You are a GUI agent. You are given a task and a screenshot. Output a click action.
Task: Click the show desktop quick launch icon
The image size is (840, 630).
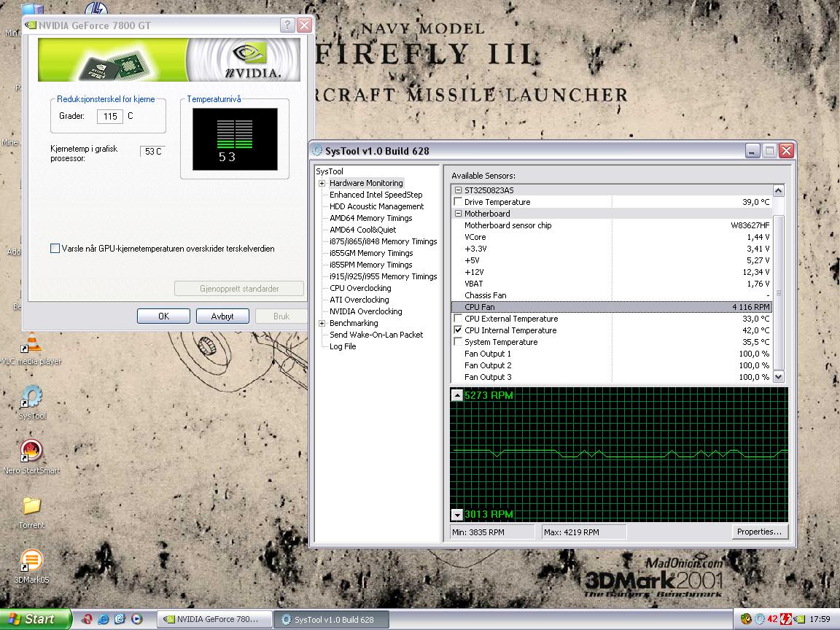click(120, 619)
